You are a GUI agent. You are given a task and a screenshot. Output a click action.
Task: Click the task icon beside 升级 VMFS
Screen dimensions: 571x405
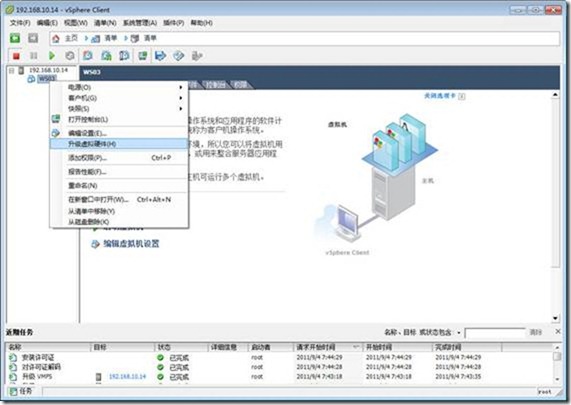point(13,376)
